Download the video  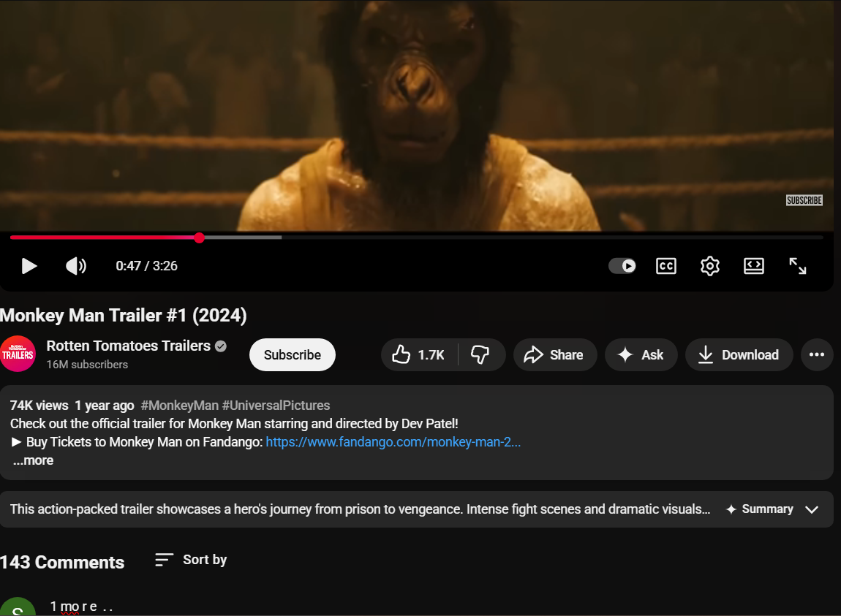[739, 355]
